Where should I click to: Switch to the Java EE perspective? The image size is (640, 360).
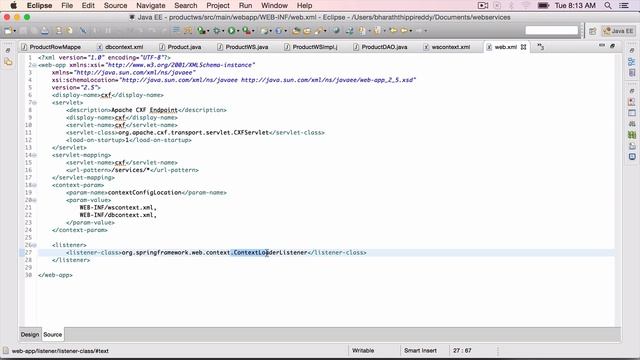(618, 31)
